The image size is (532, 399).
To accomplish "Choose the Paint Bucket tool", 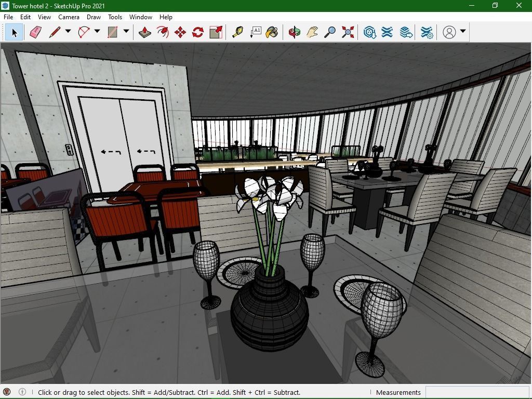I will pyautogui.click(x=272, y=32).
